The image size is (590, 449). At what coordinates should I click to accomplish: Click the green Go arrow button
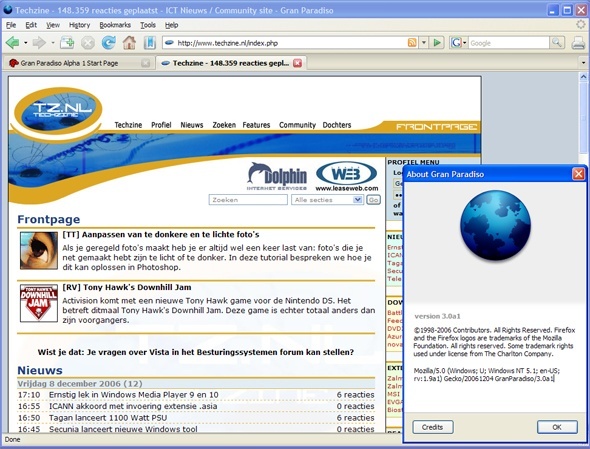click(437, 43)
